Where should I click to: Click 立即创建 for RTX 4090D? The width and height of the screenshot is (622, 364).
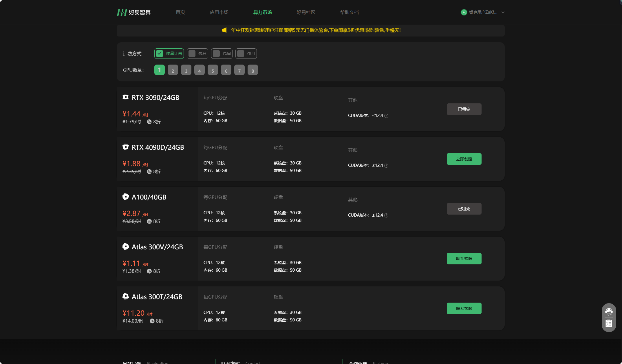(x=464, y=159)
